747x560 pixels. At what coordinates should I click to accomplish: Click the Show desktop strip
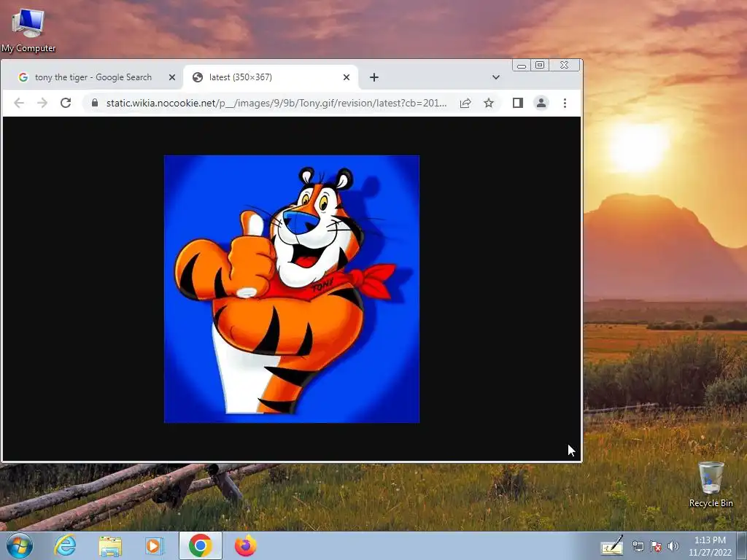742,545
